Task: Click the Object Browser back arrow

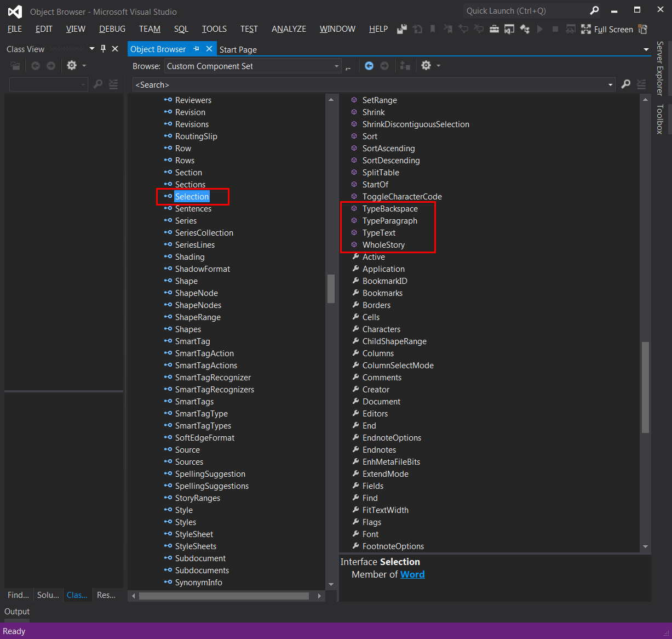Action: click(369, 66)
